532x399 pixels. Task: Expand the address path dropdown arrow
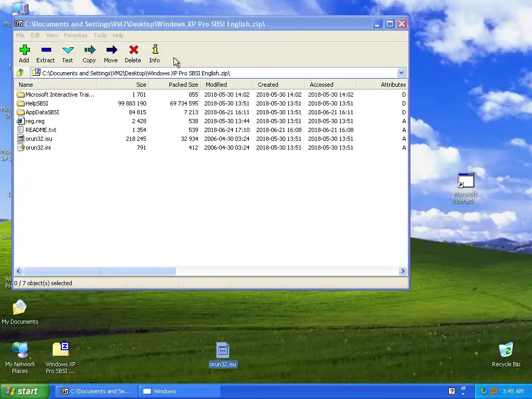coord(401,73)
